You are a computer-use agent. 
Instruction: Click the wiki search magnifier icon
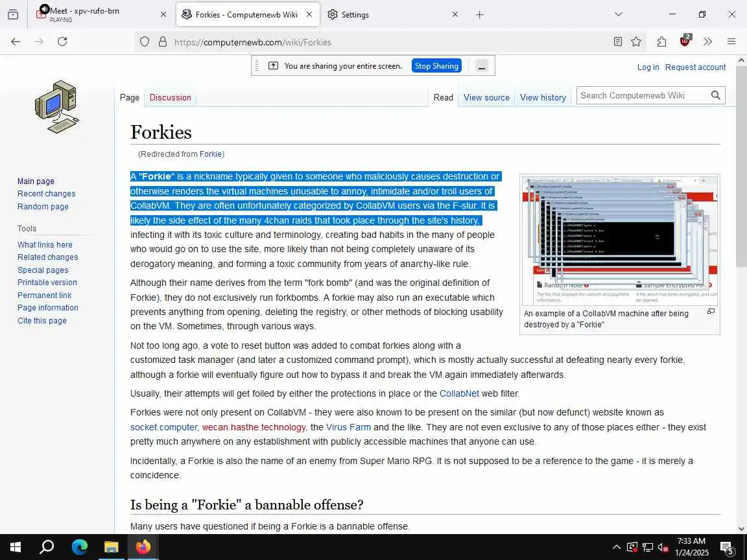(716, 95)
